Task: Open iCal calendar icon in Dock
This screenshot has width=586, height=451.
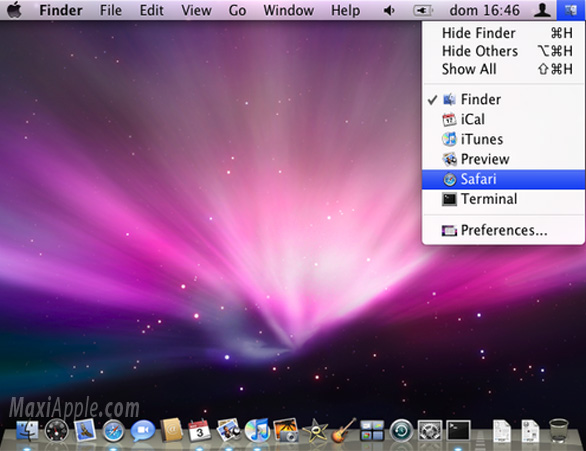Action: click(x=199, y=430)
